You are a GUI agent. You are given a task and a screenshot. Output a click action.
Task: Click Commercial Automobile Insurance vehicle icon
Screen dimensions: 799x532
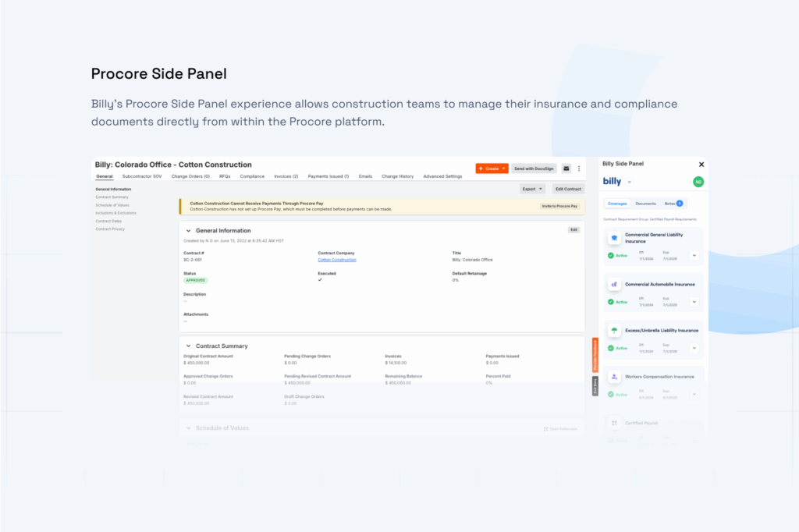614,285
